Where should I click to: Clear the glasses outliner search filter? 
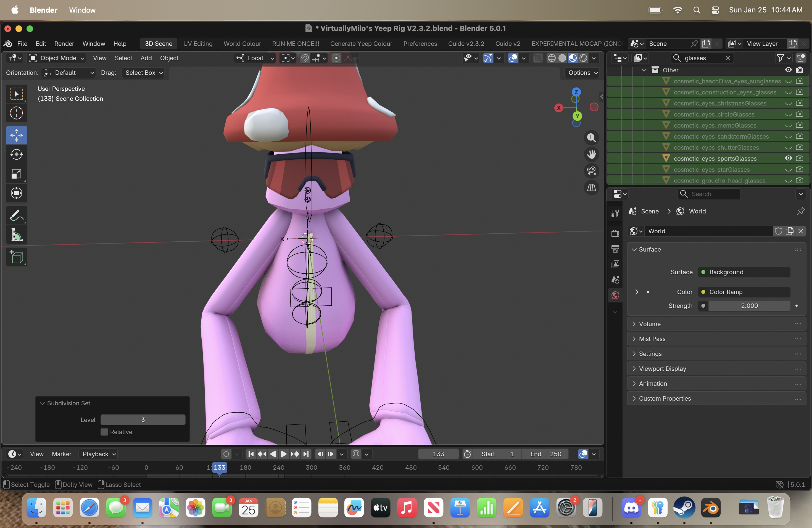click(x=728, y=58)
